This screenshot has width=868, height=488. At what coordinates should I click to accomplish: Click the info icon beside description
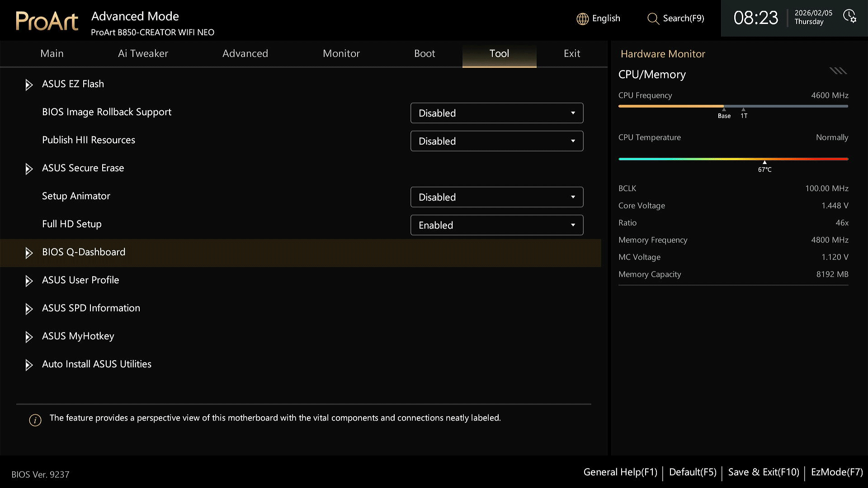(35, 420)
